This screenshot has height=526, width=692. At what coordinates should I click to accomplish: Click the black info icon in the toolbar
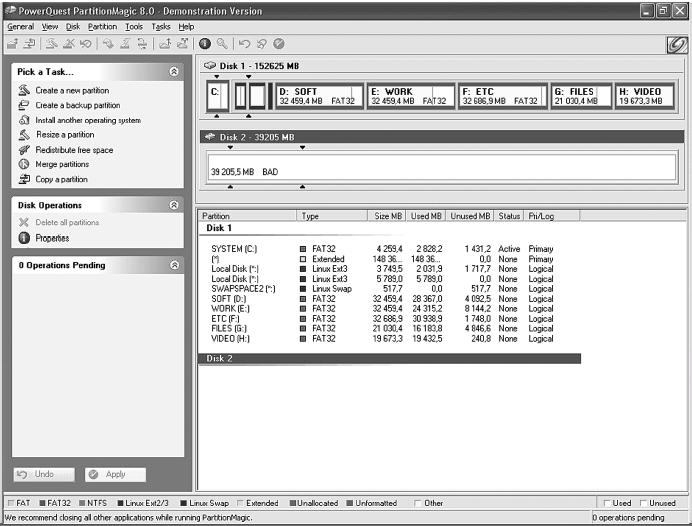pyautogui.click(x=204, y=44)
